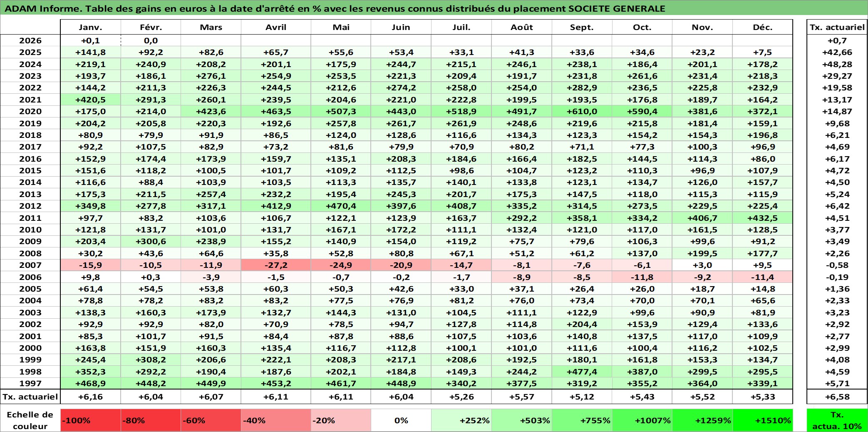This screenshot has width=868, height=432.
Task: Select the bottom row value +5,26
Action: pyautogui.click(x=461, y=397)
